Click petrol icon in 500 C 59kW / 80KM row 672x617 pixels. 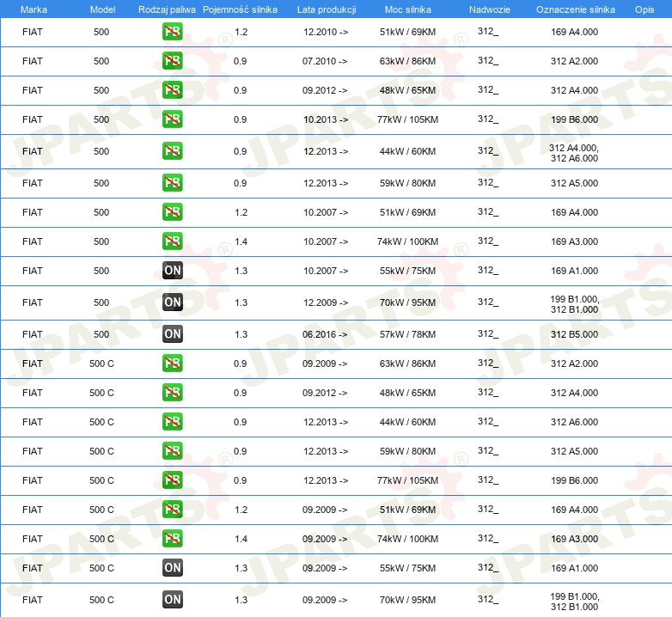point(172,451)
